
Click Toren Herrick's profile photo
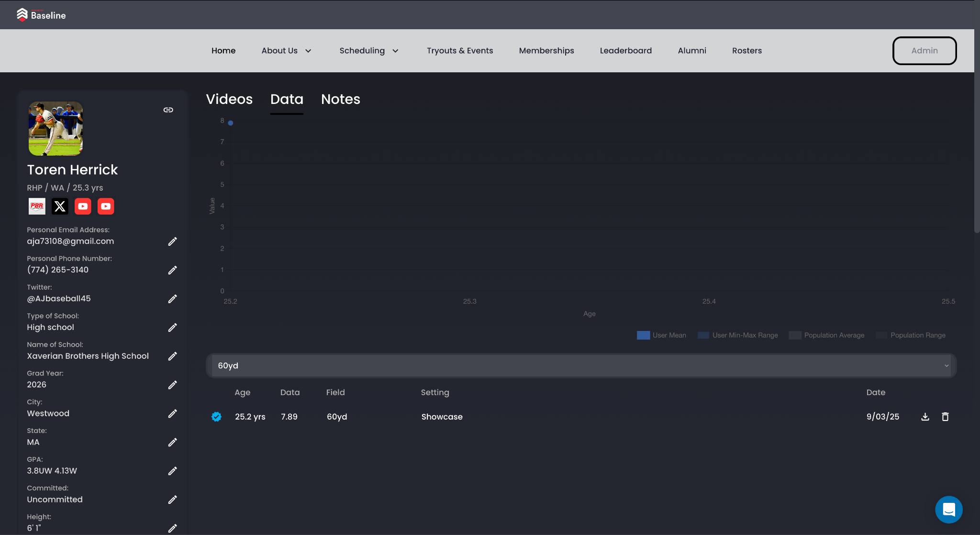(56, 128)
